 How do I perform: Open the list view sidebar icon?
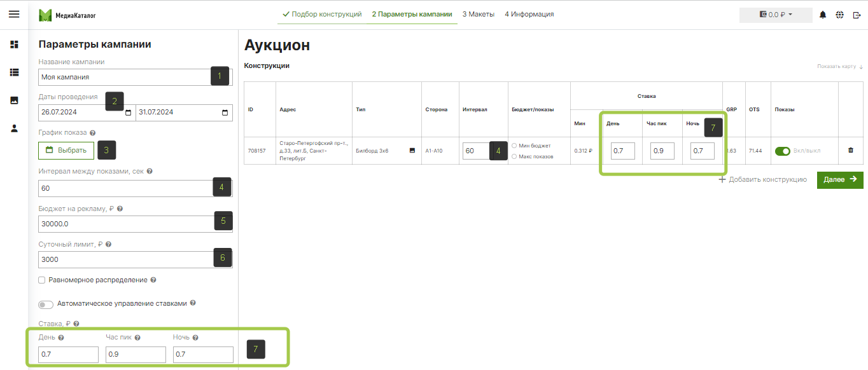click(x=14, y=72)
